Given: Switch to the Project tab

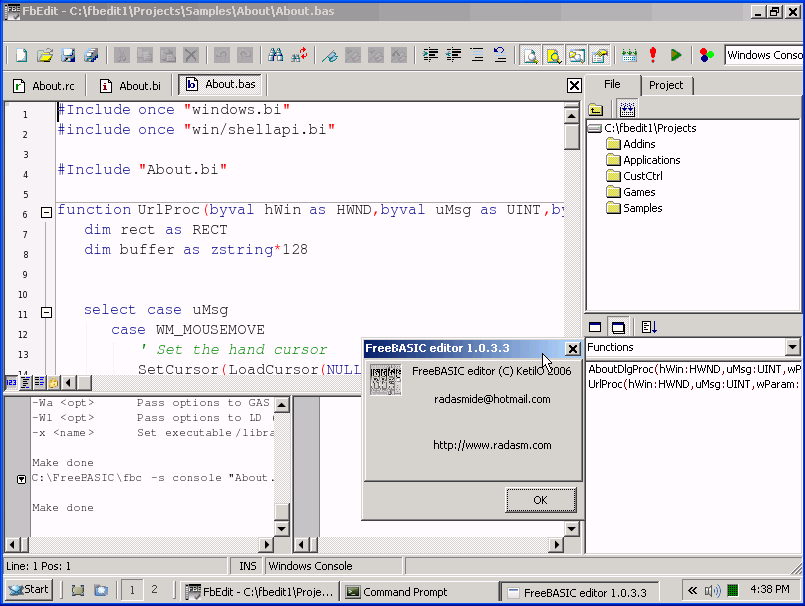Looking at the screenshot, I should click(x=666, y=85).
